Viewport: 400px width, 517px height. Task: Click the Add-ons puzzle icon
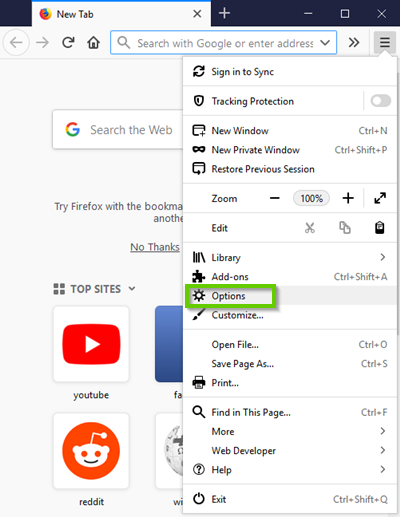[x=199, y=276]
